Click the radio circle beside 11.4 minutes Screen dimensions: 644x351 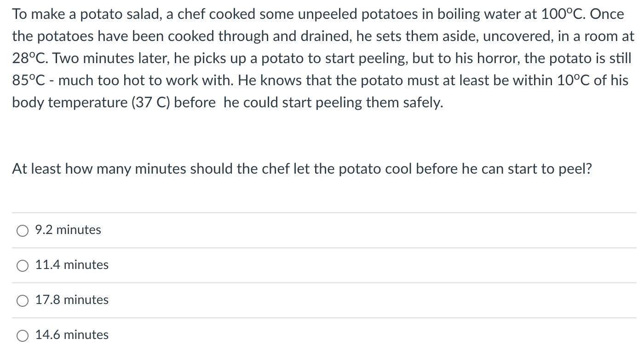pyautogui.click(x=22, y=265)
